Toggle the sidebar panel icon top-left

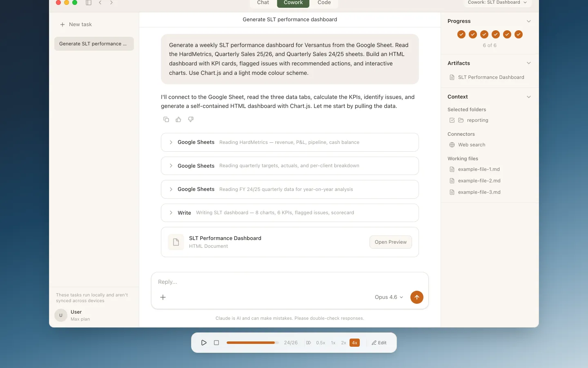click(x=89, y=3)
